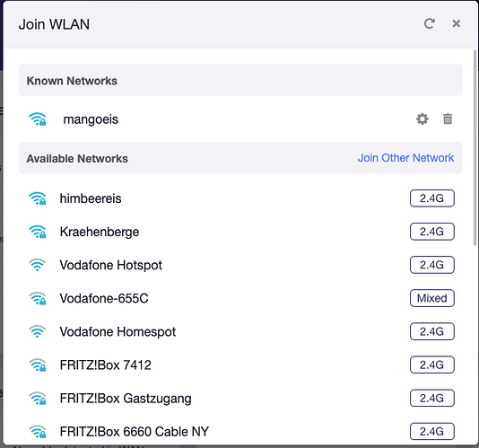
Task: Open settings gear for mangoeis network
Action: coord(422,119)
